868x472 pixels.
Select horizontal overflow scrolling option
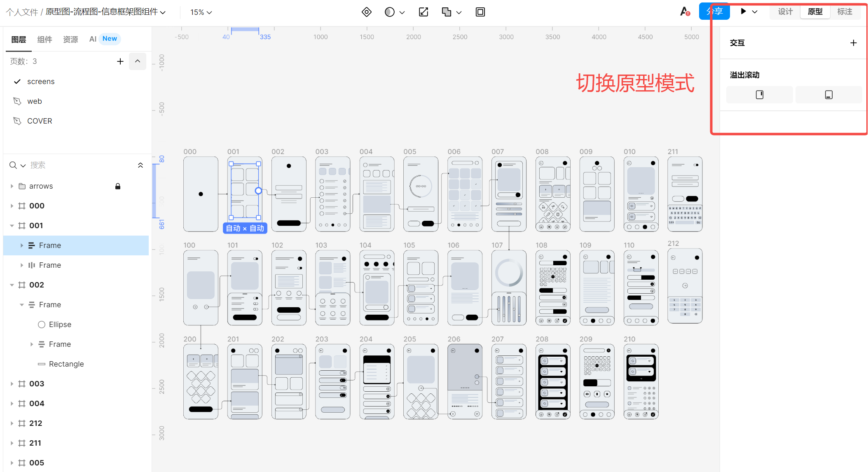point(828,95)
